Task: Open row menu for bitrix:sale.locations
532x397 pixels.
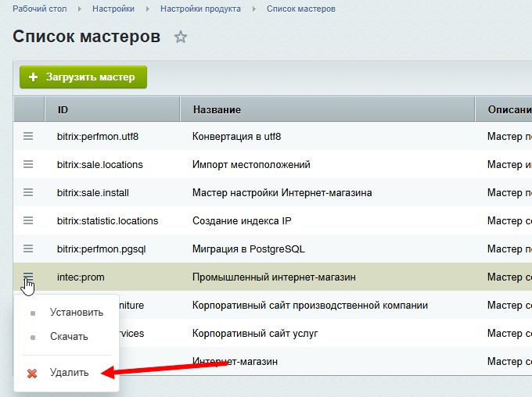Action: click(28, 164)
